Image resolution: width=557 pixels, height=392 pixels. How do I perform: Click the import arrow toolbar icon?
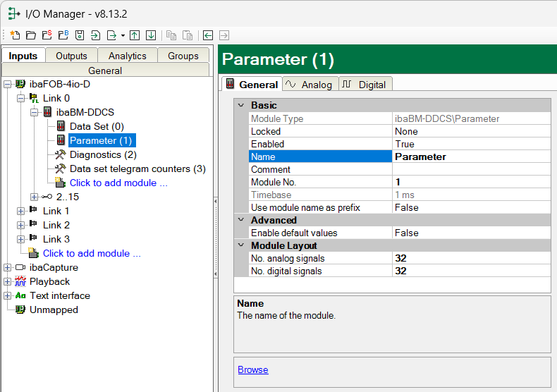95,35
